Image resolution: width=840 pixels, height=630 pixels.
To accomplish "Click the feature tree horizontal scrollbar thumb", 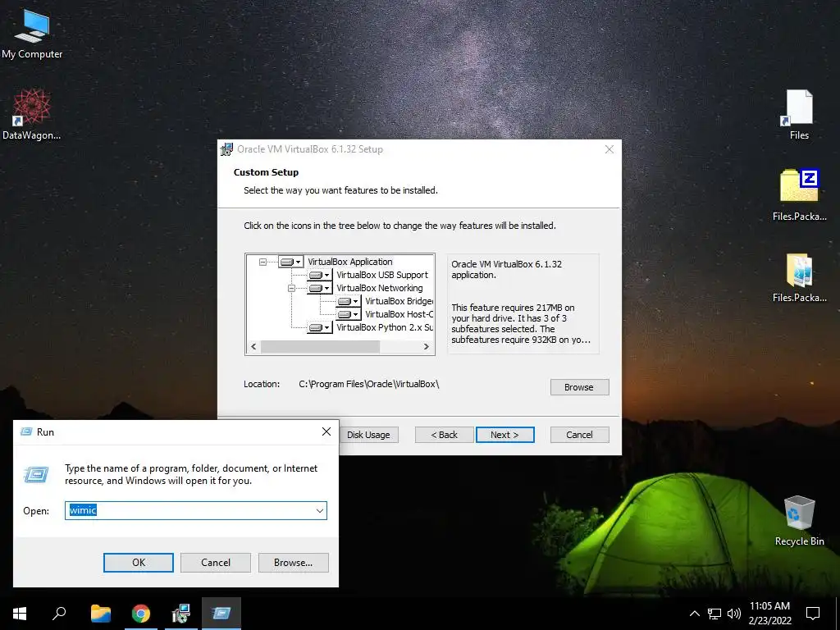I will pos(321,347).
